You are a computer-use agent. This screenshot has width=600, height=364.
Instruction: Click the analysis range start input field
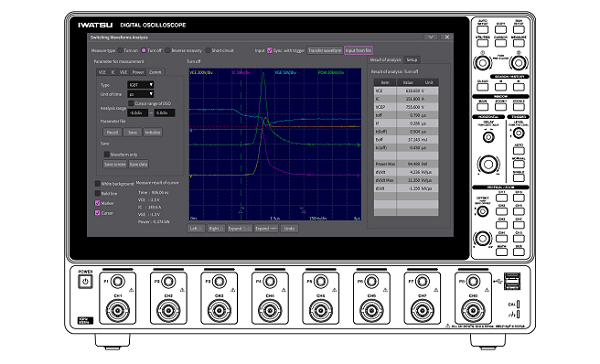tap(137, 113)
